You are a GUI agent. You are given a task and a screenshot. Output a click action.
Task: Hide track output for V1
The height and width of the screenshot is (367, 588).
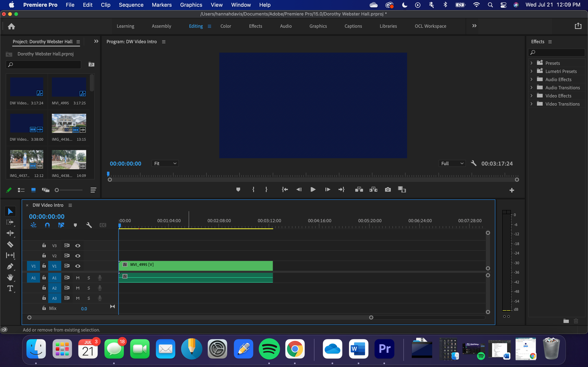pyautogui.click(x=78, y=266)
